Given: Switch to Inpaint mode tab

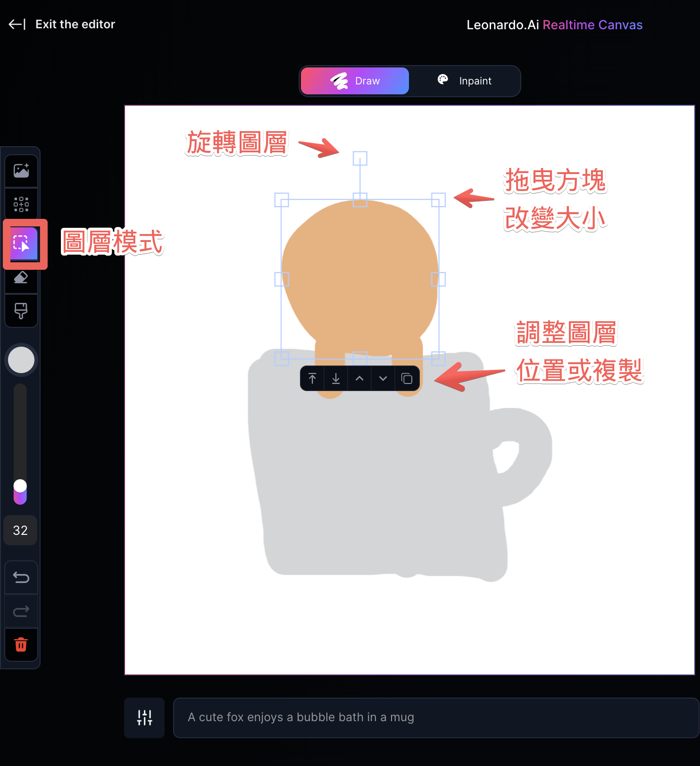Looking at the screenshot, I should [x=465, y=81].
